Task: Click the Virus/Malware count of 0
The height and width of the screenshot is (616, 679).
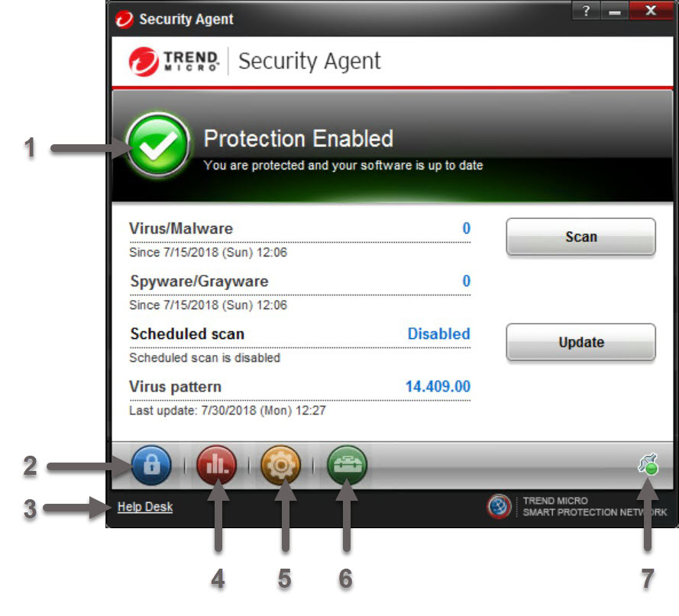Action: (466, 228)
